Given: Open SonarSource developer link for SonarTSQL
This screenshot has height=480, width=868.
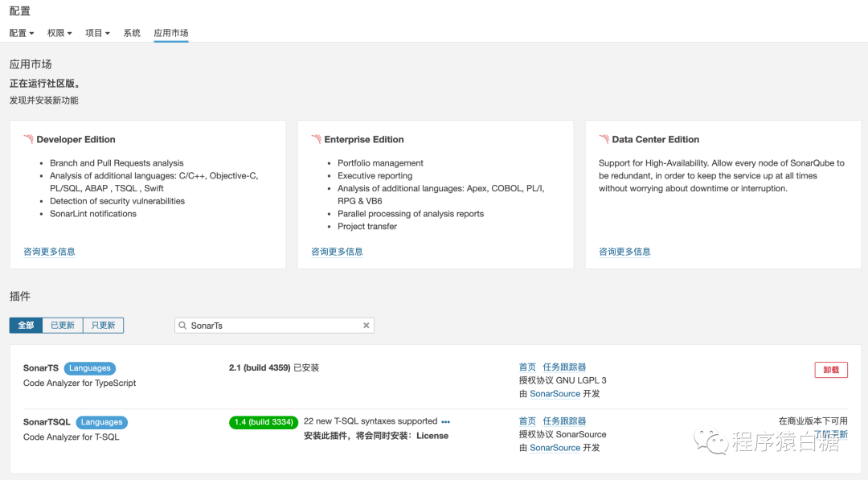Looking at the screenshot, I should pyautogui.click(x=555, y=448).
